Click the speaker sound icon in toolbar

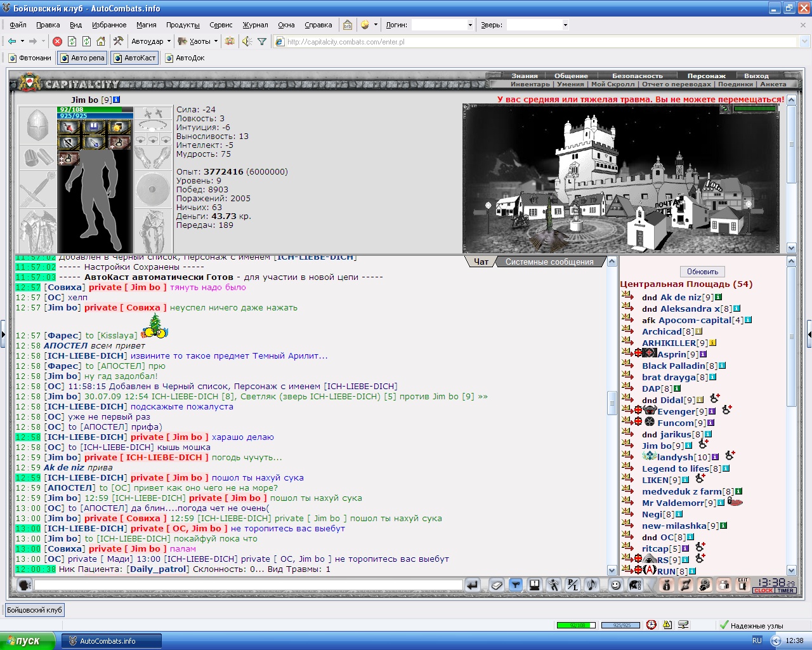pos(247,41)
